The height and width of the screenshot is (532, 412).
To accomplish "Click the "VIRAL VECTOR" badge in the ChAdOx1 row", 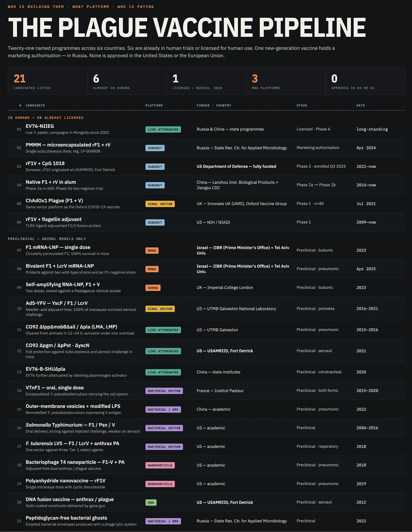I will point(160,204).
